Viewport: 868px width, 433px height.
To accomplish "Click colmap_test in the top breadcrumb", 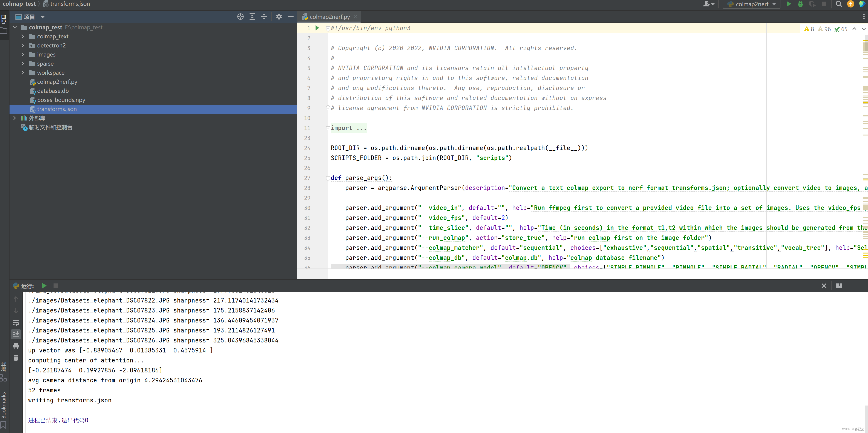I will click(x=19, y=4).
